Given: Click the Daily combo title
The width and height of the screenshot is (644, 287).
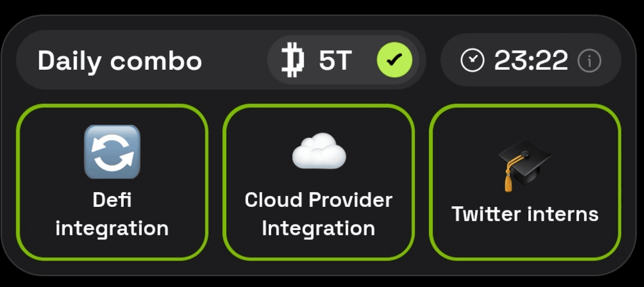Looking at the screenshot, I should (120, 61).
